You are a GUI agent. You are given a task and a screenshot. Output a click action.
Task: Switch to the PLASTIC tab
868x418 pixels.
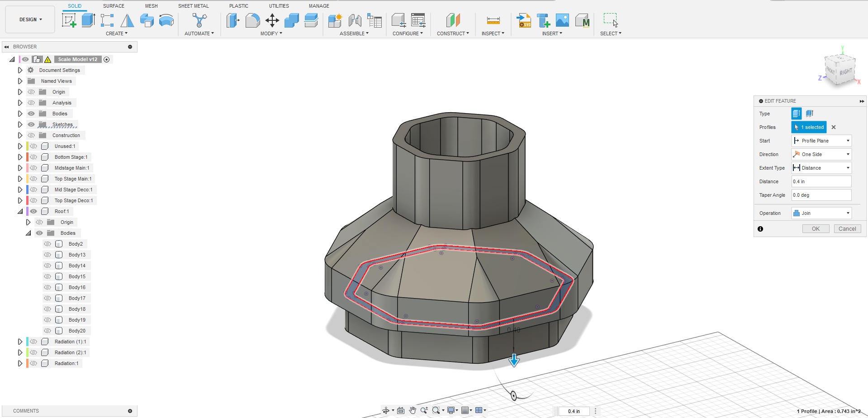[x=239, y=6]
